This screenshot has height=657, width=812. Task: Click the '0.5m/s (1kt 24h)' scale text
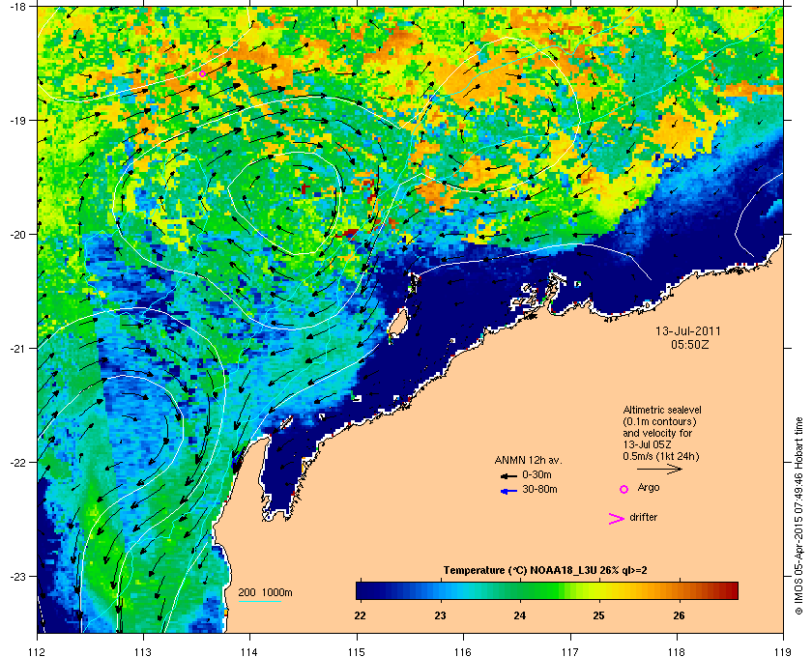coord(661,456)
